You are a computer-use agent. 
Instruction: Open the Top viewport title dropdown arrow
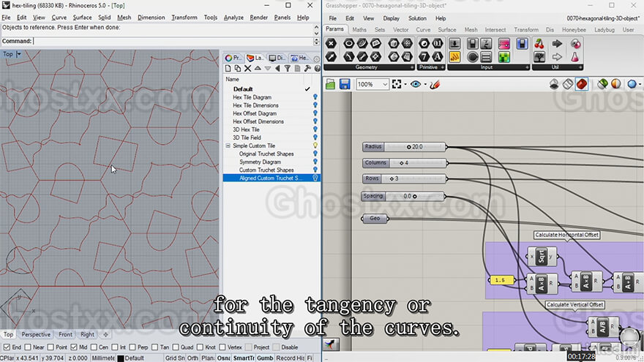tap(18, 54)
